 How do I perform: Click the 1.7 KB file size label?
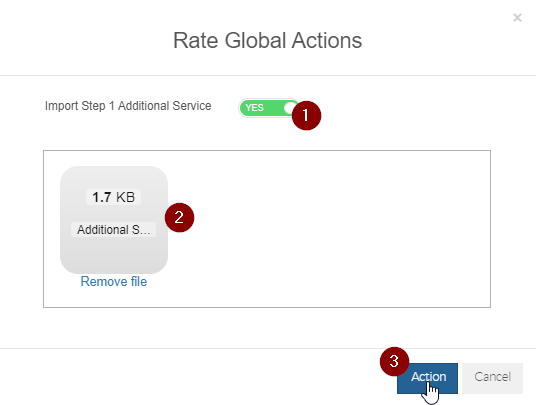pos(113,197)
